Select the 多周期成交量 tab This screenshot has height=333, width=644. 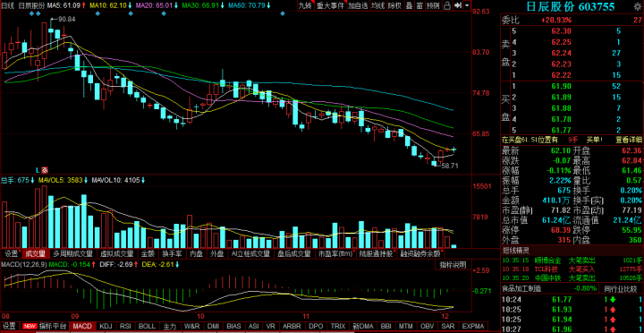pos(73,253)
